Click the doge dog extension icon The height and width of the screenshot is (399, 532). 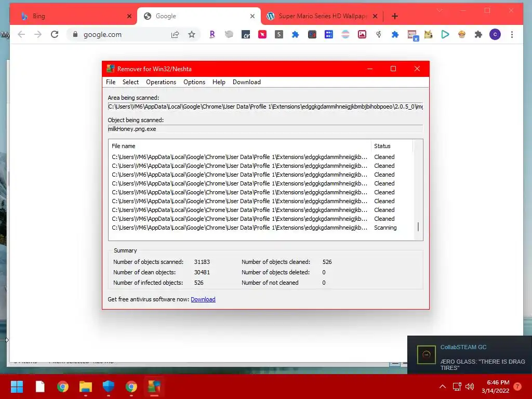(429, 34)
